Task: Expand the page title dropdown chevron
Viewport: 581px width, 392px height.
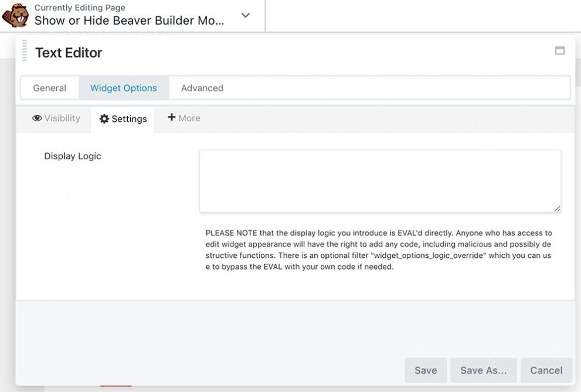Action: click(x=245, y=15)
